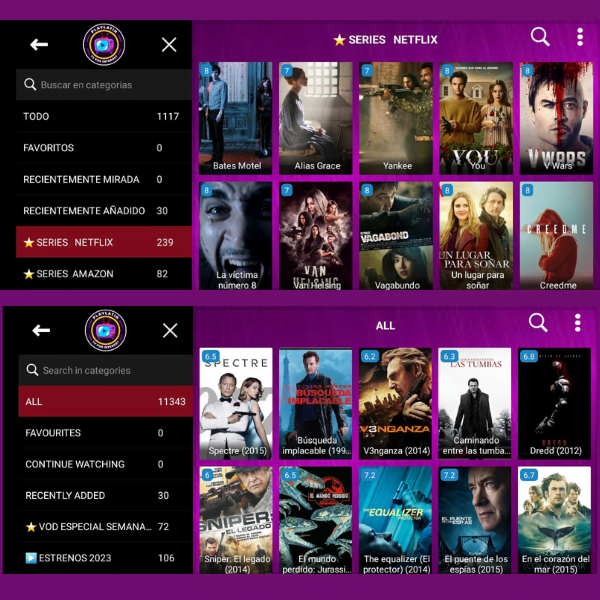Open Vagabundo poster
The height and width of the screenshot is (600, 600).
tap(396, 236)
